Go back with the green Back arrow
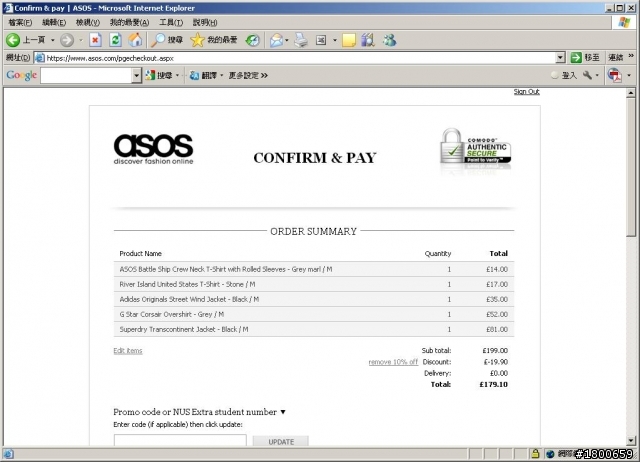This screenshot has width=640, height=462. click(13, 40)
